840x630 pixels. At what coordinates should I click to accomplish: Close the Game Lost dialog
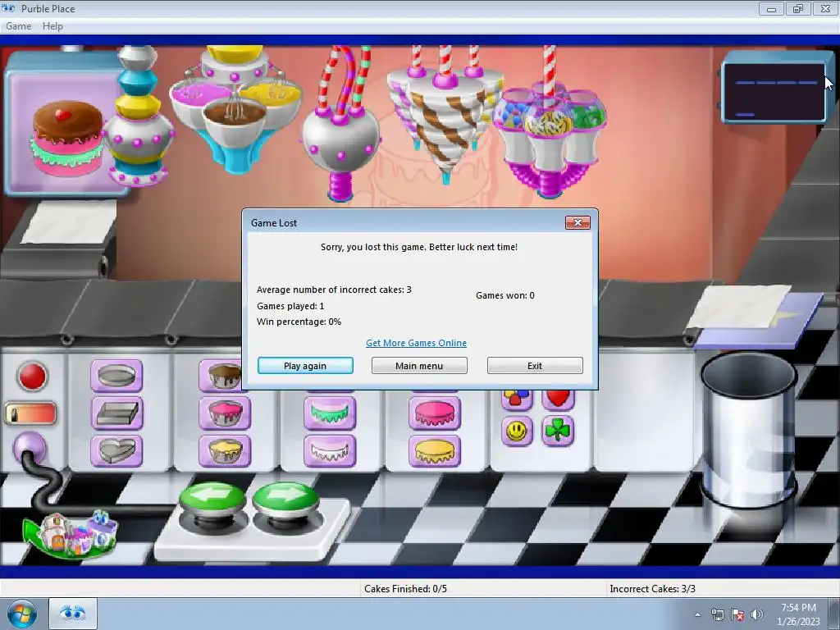577,223
